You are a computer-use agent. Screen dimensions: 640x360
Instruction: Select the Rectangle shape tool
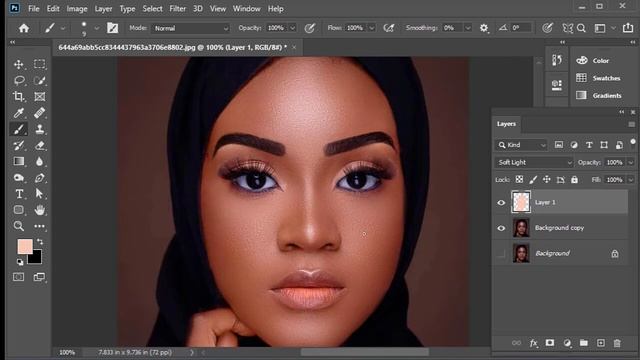(19, 210)
